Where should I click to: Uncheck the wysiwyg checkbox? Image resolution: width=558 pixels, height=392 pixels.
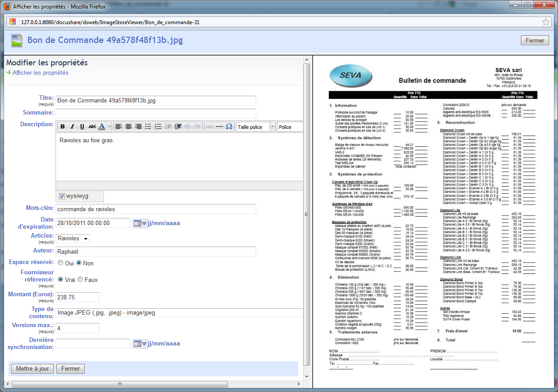coord(62,196)
